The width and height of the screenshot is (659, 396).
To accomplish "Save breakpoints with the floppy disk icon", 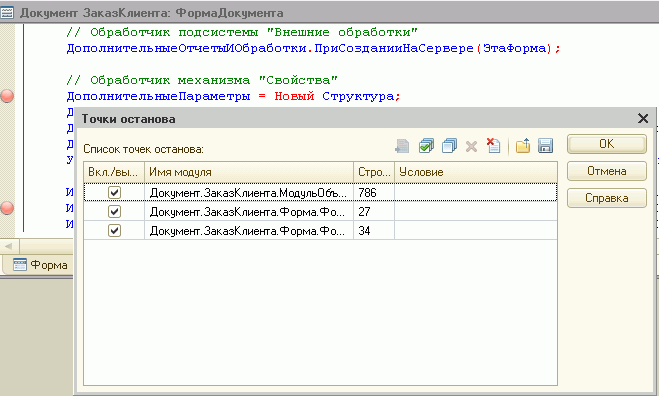I will click(545, 146).
